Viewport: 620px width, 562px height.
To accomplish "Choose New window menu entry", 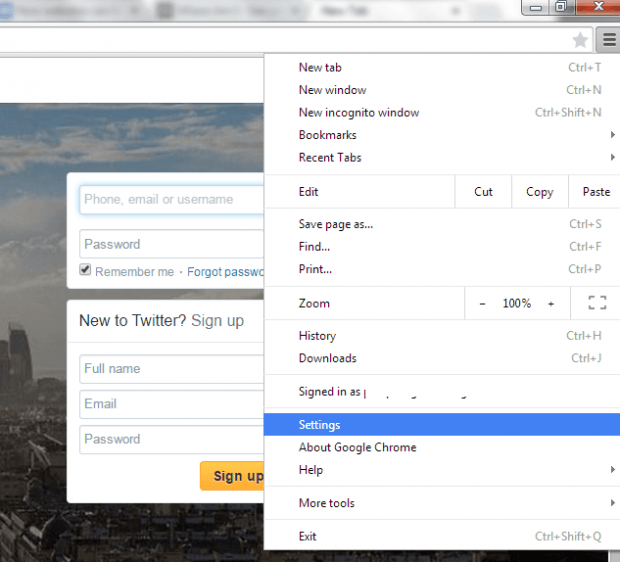I will pos(442,90).
